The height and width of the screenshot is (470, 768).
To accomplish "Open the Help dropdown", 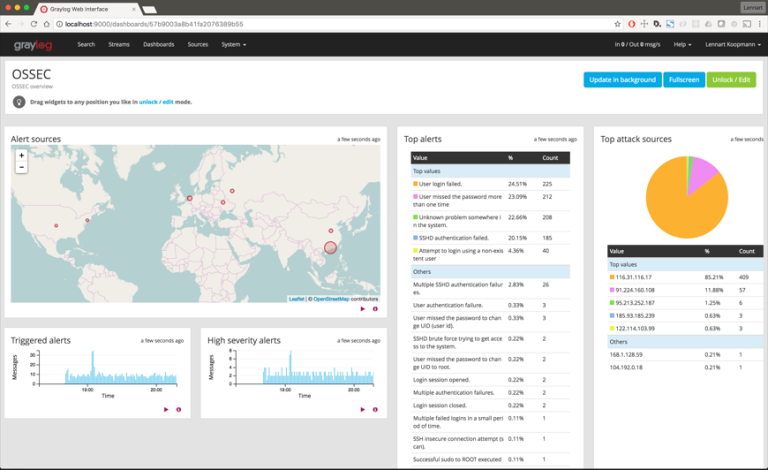I will click(682, 45).
